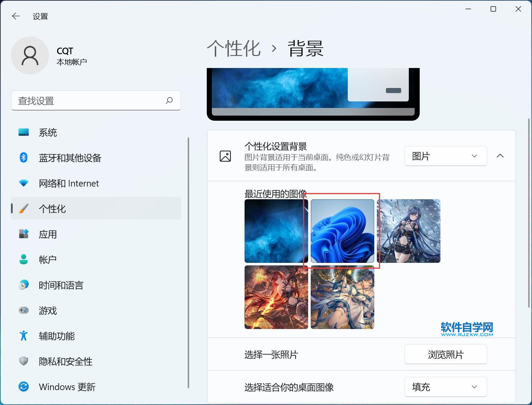This screenshot has height=405, width=532.
Task: Click the Accessibility figure icon
Action: point(24,336)
